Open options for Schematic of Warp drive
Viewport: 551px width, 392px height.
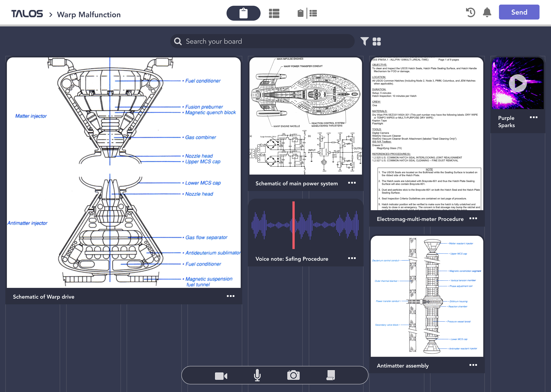tap(230, 296)
